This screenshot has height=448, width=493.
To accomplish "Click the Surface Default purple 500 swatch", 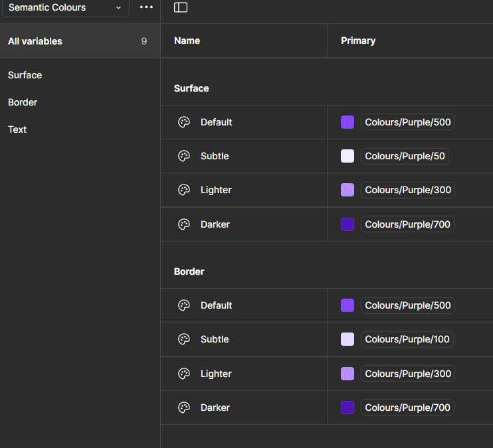I will tap(347, 122).
